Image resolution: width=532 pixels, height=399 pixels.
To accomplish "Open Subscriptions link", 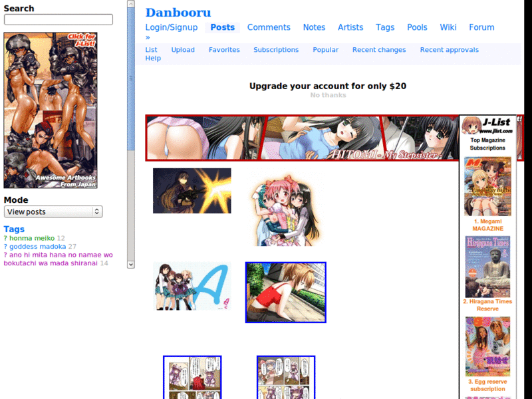I will coord(276,49).
